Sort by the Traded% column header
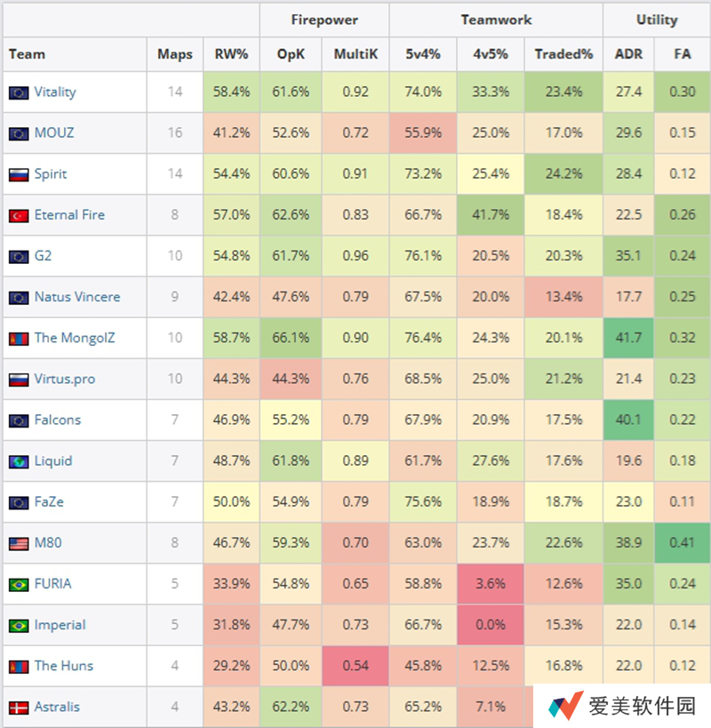The image size is (711, 728). coord(563,54)
